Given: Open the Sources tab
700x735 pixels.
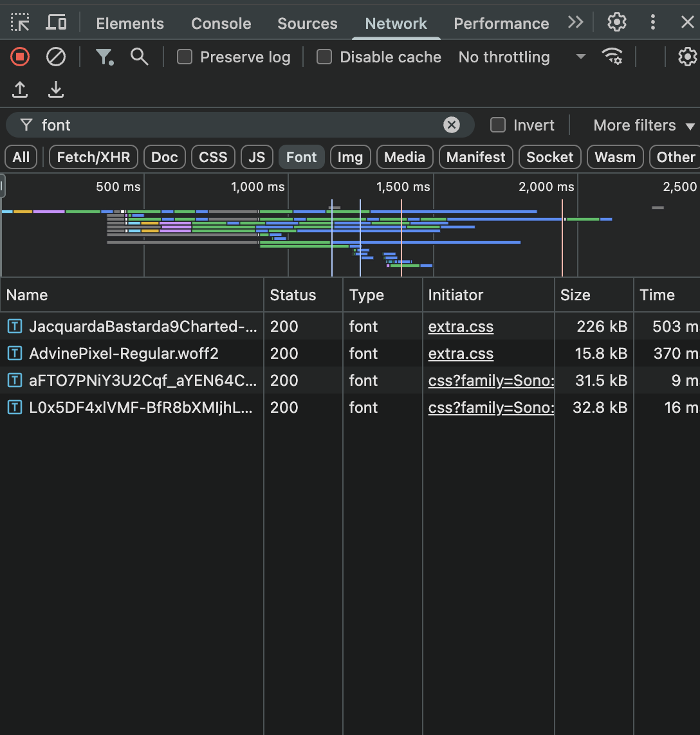Looking at the screenshot, I should (307, 24).
